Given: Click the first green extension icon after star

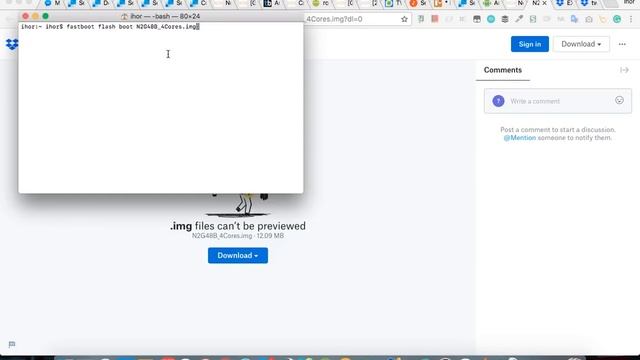Looking at the screenshot, I should pyautogui.click(x=421, y=19).
